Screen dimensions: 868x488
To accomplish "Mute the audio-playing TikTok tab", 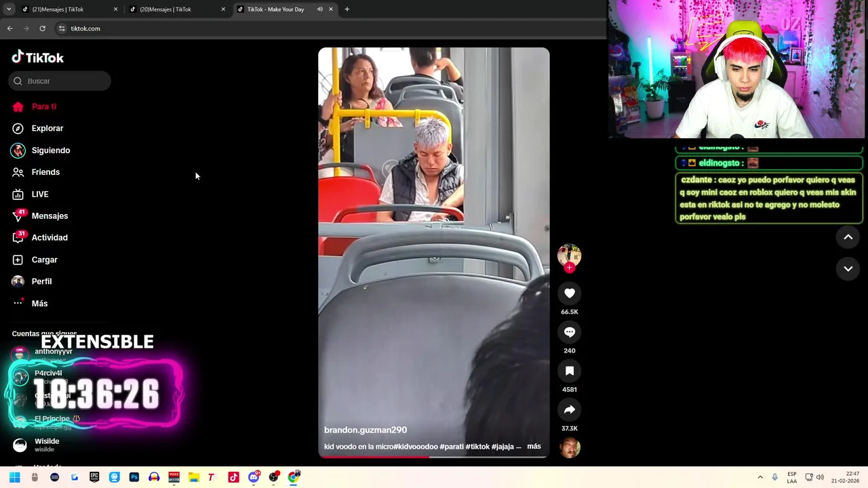I will 319,9.
